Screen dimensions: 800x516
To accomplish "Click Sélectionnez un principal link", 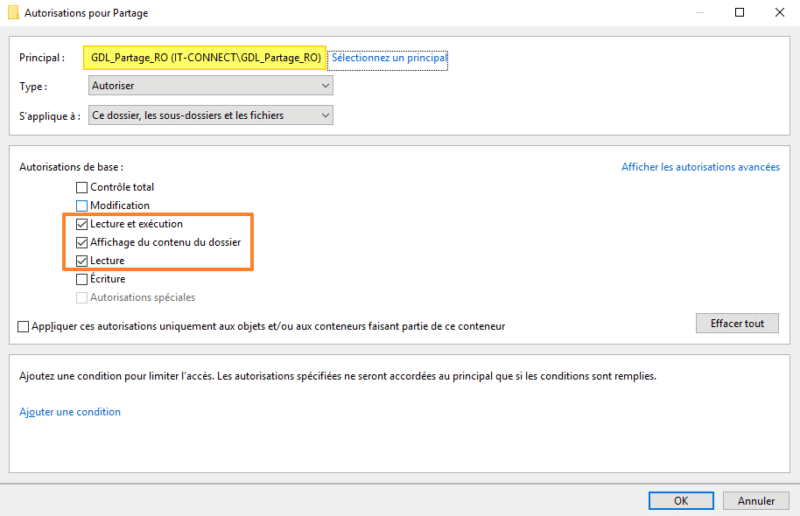I will point(389,58).
